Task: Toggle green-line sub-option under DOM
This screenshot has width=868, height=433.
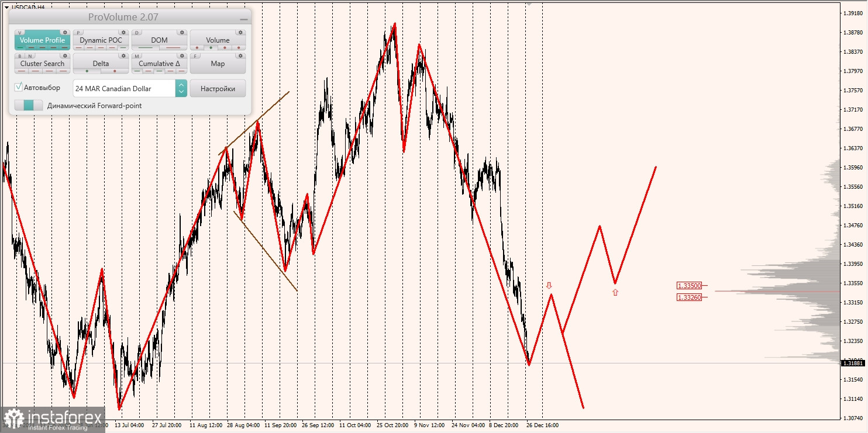Action: click(x=146, y=48)
